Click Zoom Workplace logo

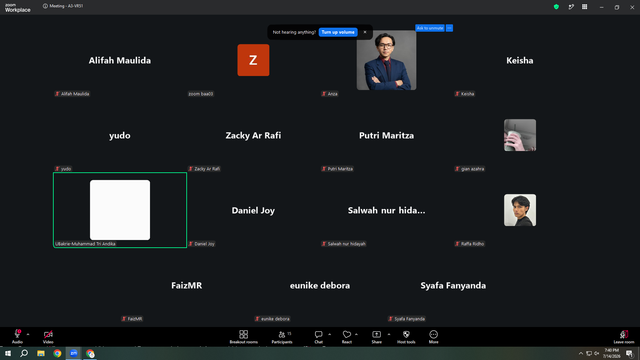pyautogui.click(x=18, y=8)
